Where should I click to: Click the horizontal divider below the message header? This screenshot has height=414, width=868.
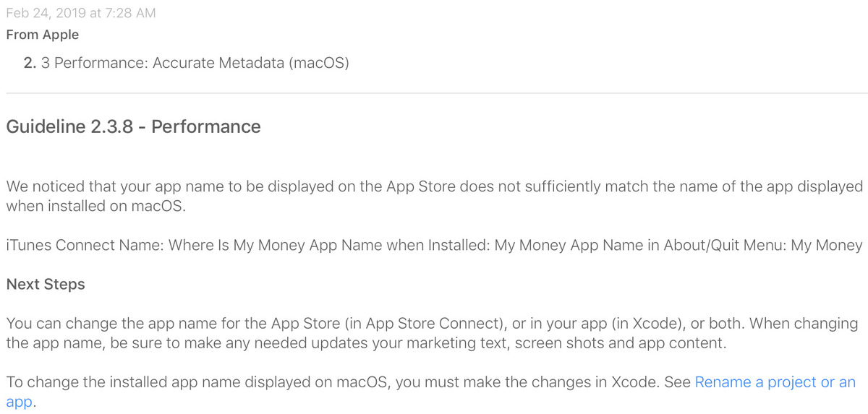coord(437,93)
